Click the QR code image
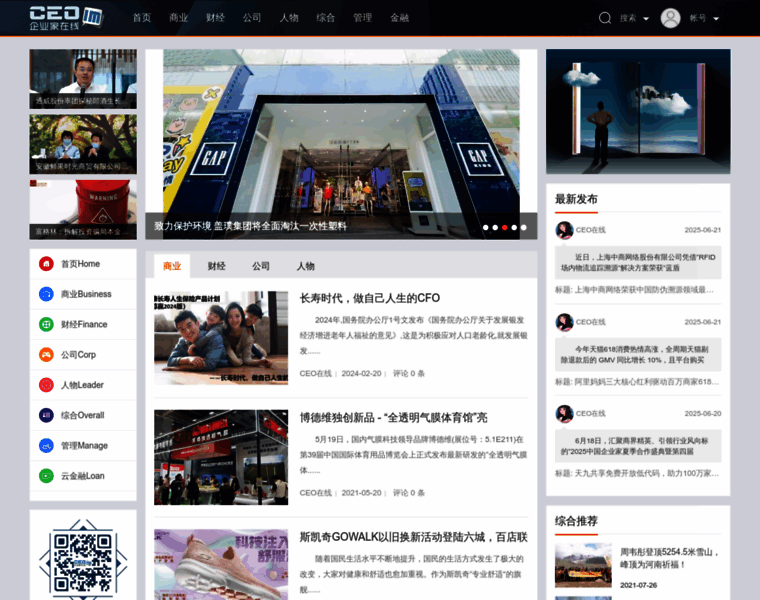Screen dimensions: 760x600 tap(83, 561)
